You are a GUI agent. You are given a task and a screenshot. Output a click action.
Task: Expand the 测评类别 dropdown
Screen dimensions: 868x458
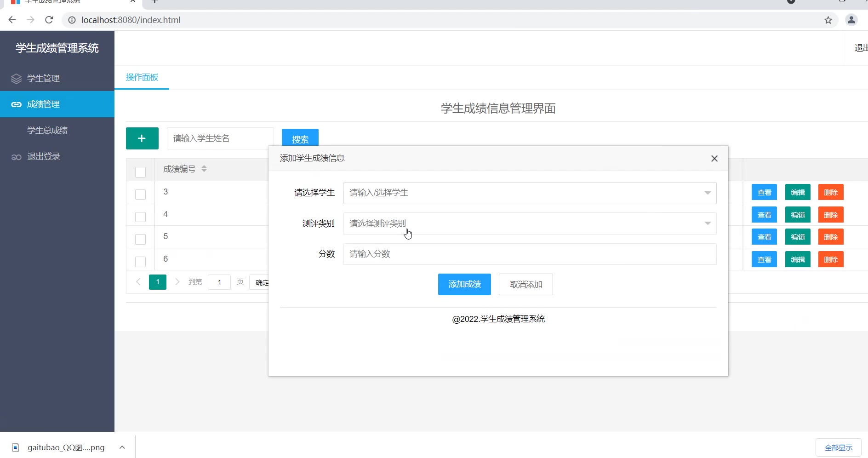click(529, 223)
